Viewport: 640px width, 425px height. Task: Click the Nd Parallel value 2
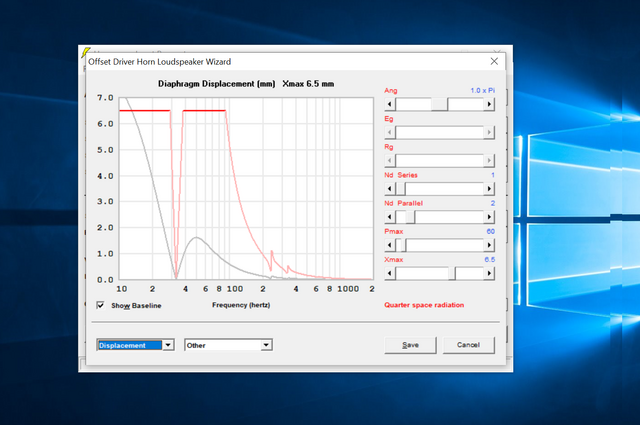[x=493, y=203]
